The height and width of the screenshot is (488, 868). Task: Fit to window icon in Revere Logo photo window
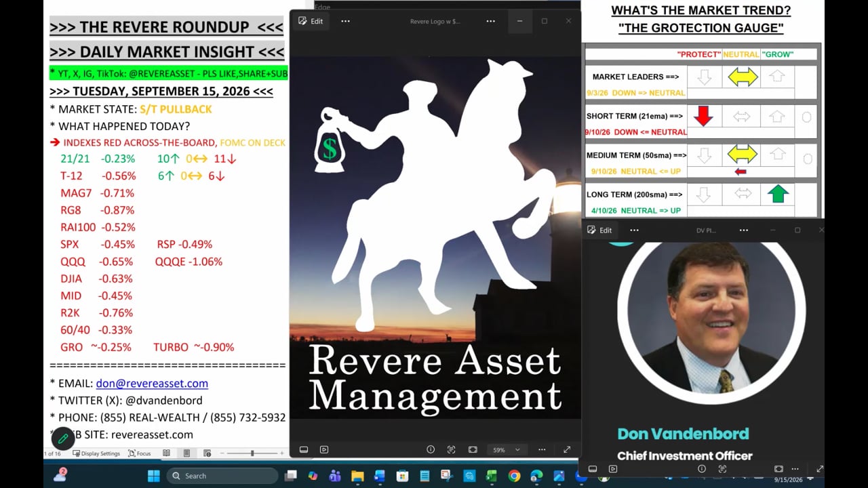[473, 449]
